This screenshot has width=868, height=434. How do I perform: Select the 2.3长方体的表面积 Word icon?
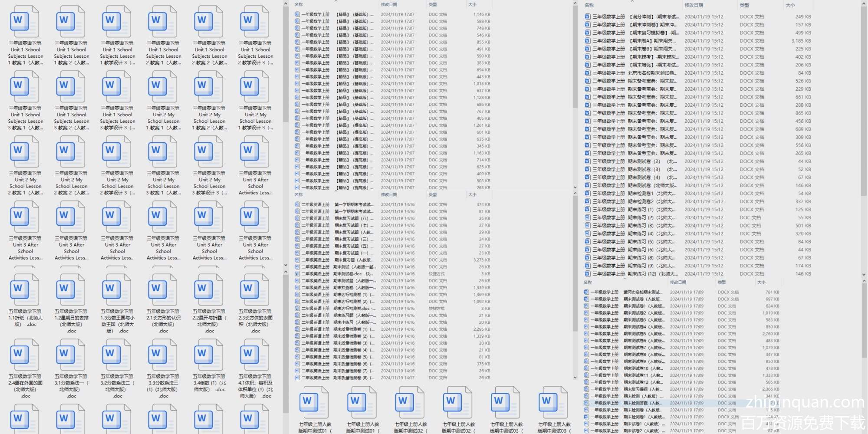(254, 290)
